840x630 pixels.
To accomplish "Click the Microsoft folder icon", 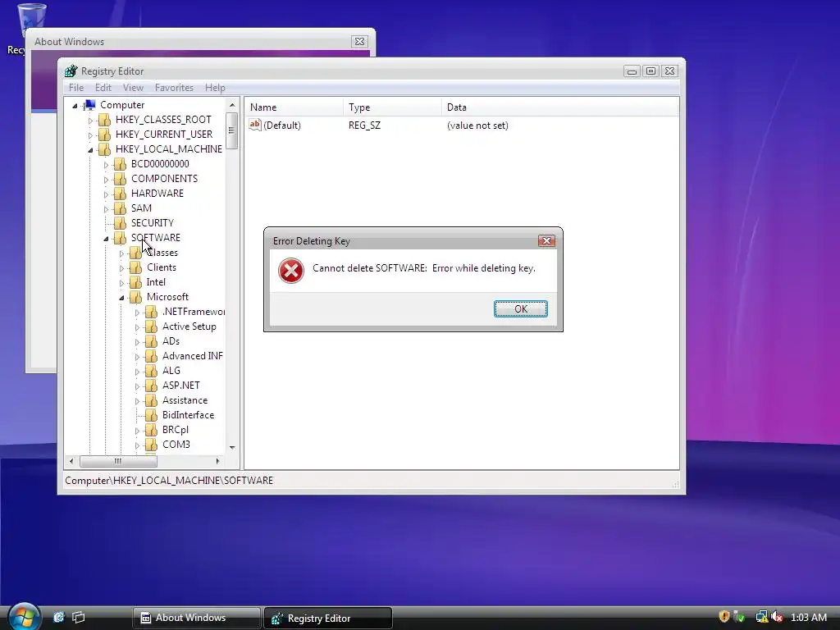I will [x=135, y=297].
